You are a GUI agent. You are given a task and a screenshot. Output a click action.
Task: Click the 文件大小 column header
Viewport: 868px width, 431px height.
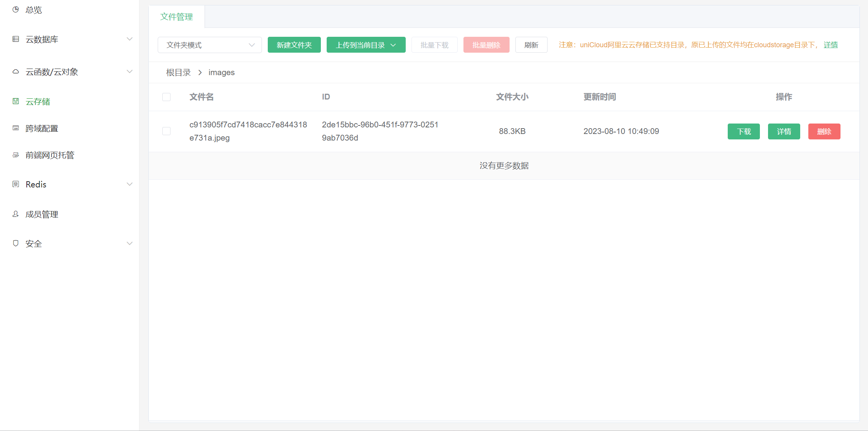click(512, 97)
